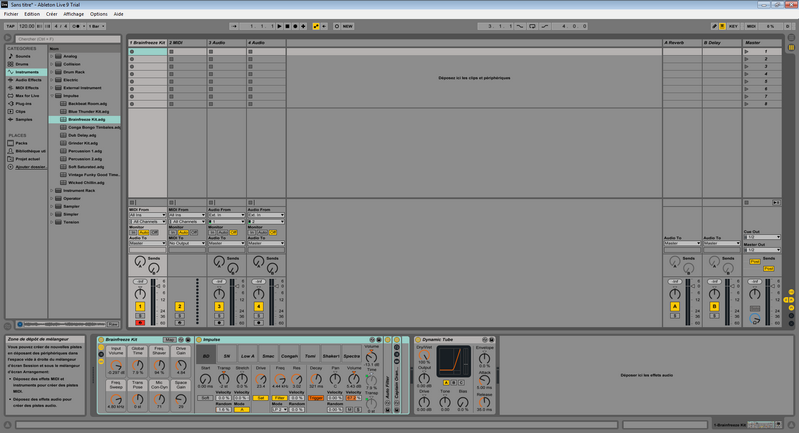Viewport: 799px width, 433px height.
Task: Start playback with the transport Play button
Action: (279, 26)
